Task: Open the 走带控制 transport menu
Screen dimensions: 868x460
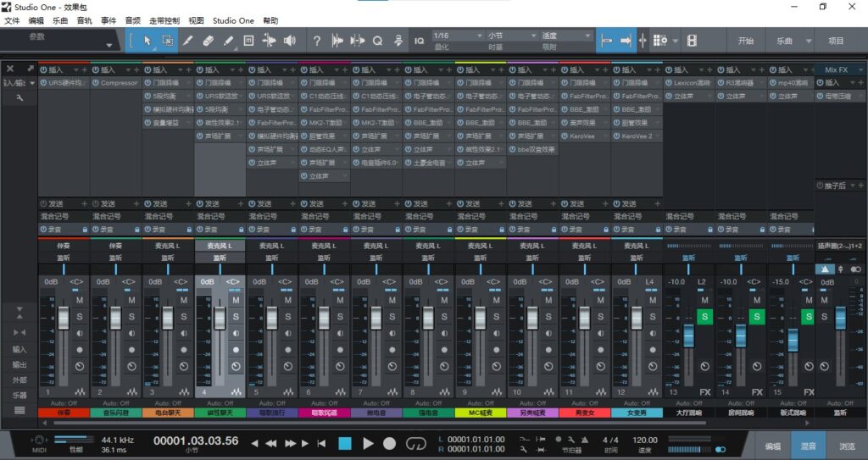Action: (164, 20)
